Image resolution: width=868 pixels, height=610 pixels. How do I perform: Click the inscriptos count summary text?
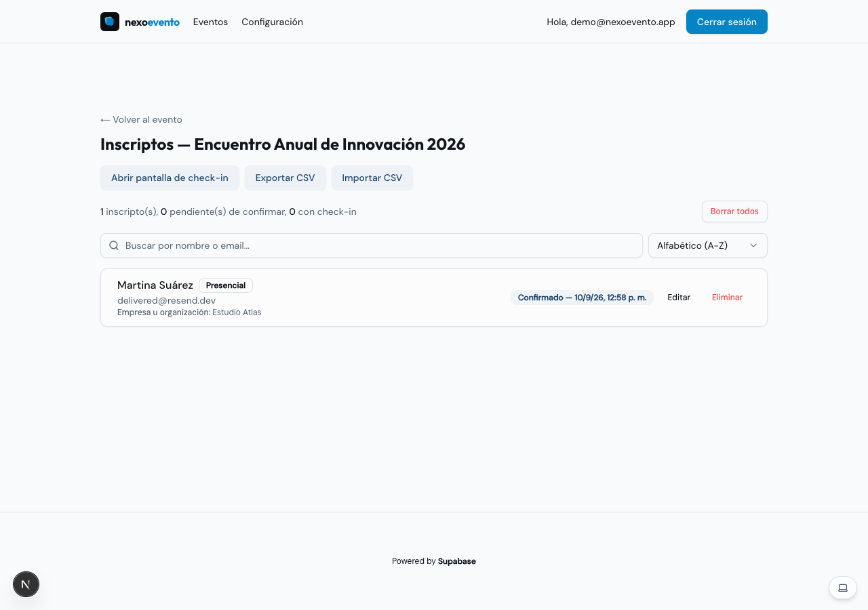(229, 211)
